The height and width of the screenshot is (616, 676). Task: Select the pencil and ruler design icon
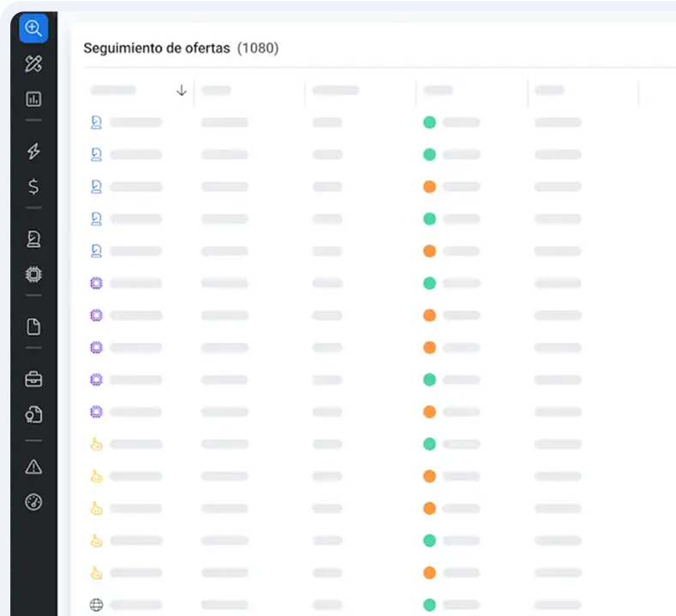pyautogui.click(x=33, y=63)
